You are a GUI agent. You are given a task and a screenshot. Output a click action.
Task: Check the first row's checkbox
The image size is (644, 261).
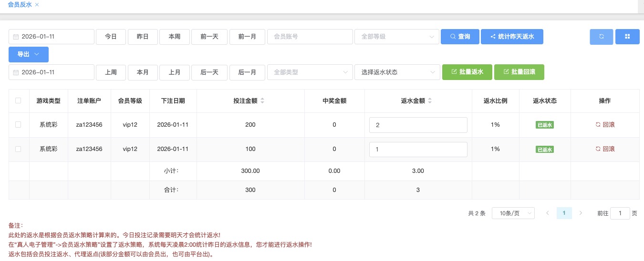click(18, 125)
